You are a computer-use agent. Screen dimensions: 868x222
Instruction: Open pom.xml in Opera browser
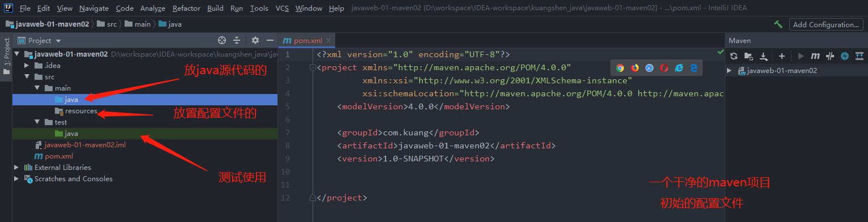(x=664, y=68)
